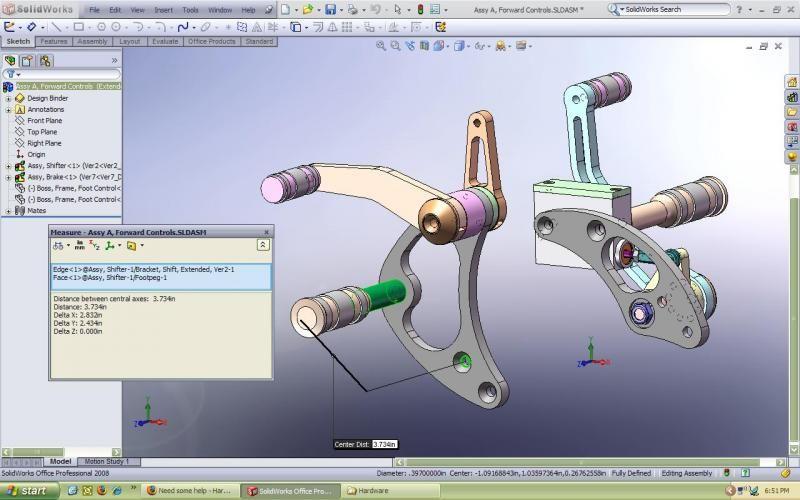Expand the Design Binder tree node
This screenshot has width=800, height=500.
pyautogui.click(x=8, y=98)
